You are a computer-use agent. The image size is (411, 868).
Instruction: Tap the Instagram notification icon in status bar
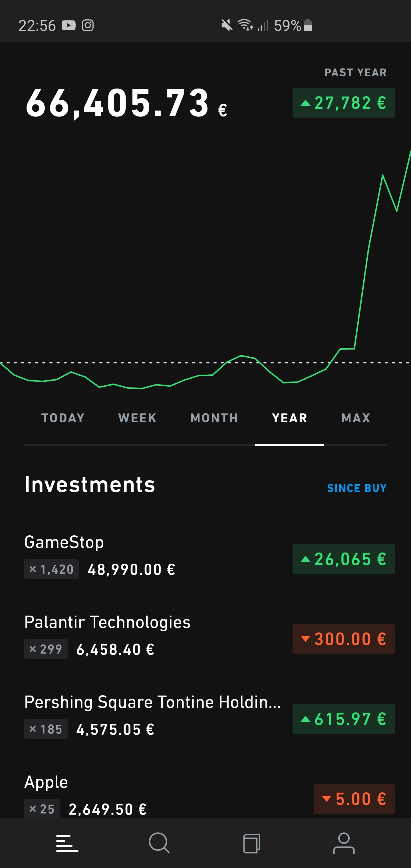(x=88, y=25)
